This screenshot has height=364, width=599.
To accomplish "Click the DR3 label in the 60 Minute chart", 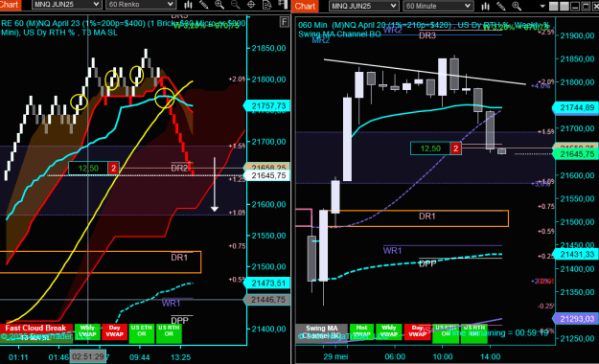I will pyautogui.click(x=427, y=35).
